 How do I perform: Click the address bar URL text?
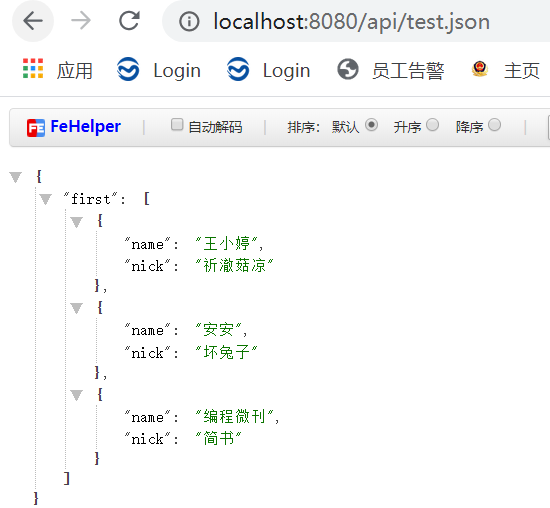351,22
